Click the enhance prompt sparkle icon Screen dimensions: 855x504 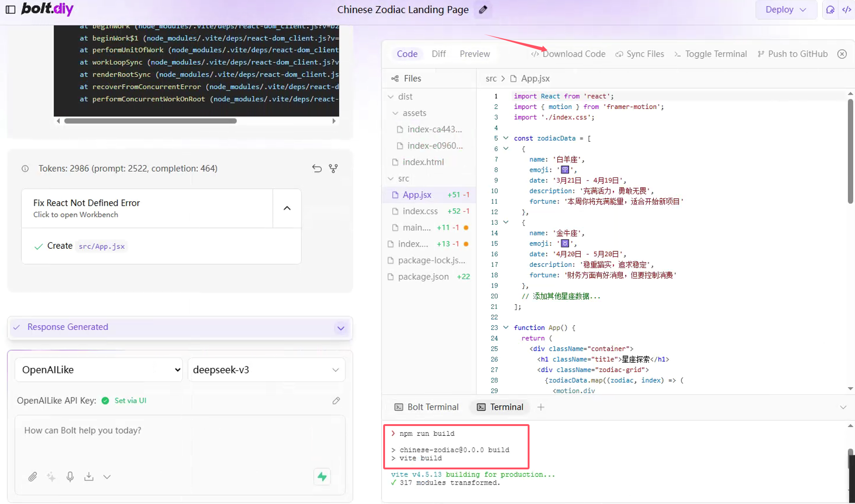pyautogui.click(x=51, y=477)
